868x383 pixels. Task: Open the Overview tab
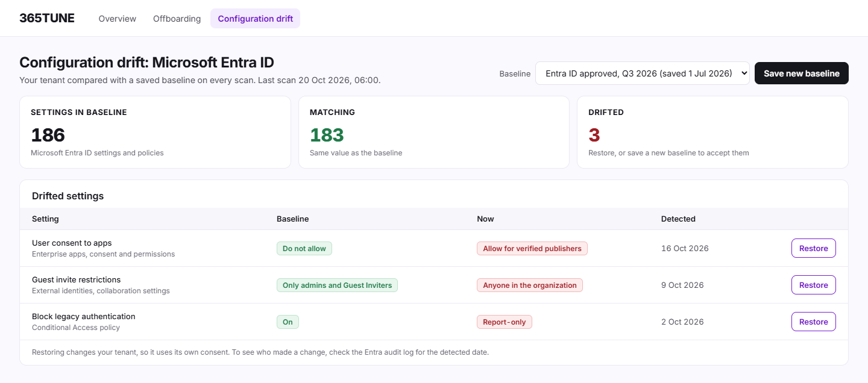(118, 19)
